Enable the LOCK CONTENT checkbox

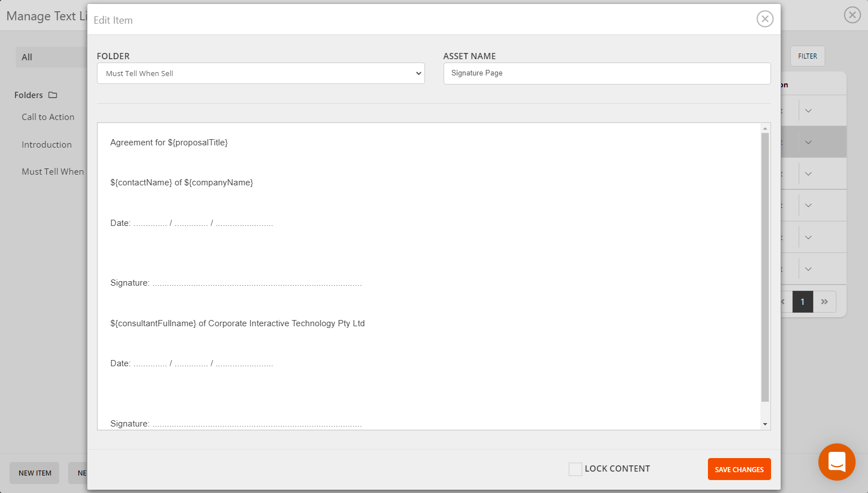click(575, 469)
